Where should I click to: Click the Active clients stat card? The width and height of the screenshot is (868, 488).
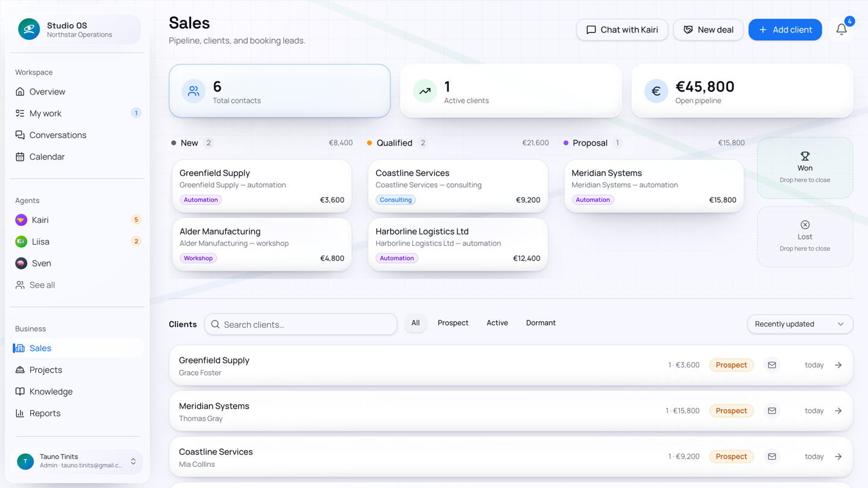coord(511,91)
